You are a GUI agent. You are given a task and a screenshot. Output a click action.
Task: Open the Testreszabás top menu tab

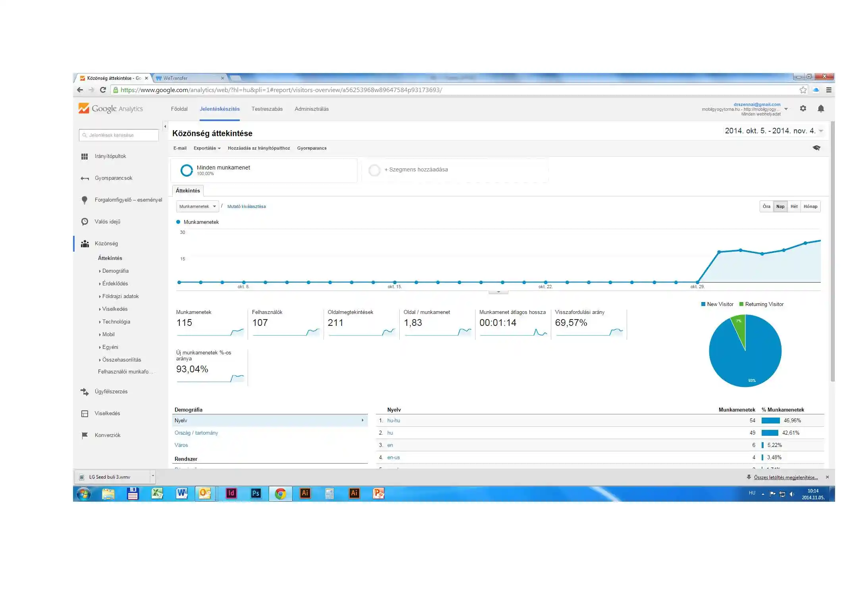tap(267, 109)
